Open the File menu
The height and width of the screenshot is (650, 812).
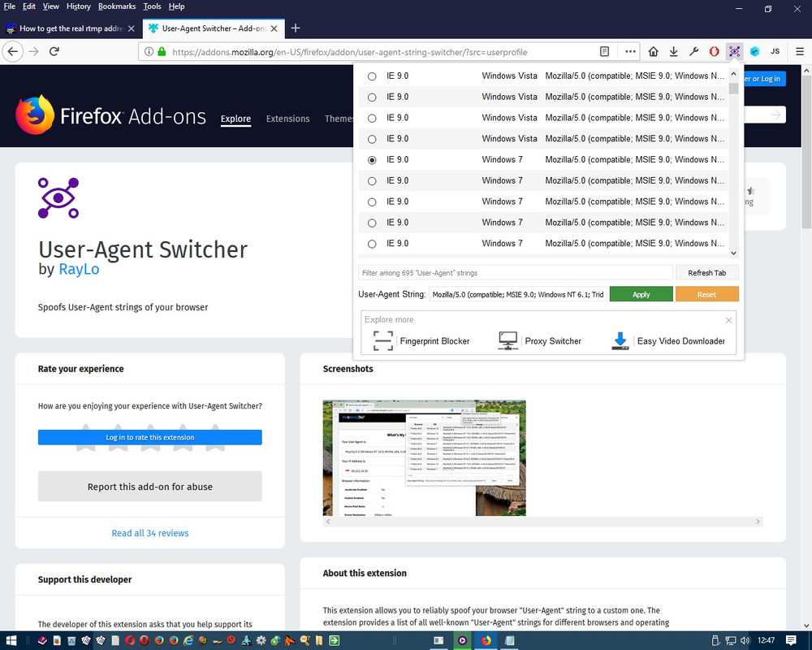coord(9,6)
